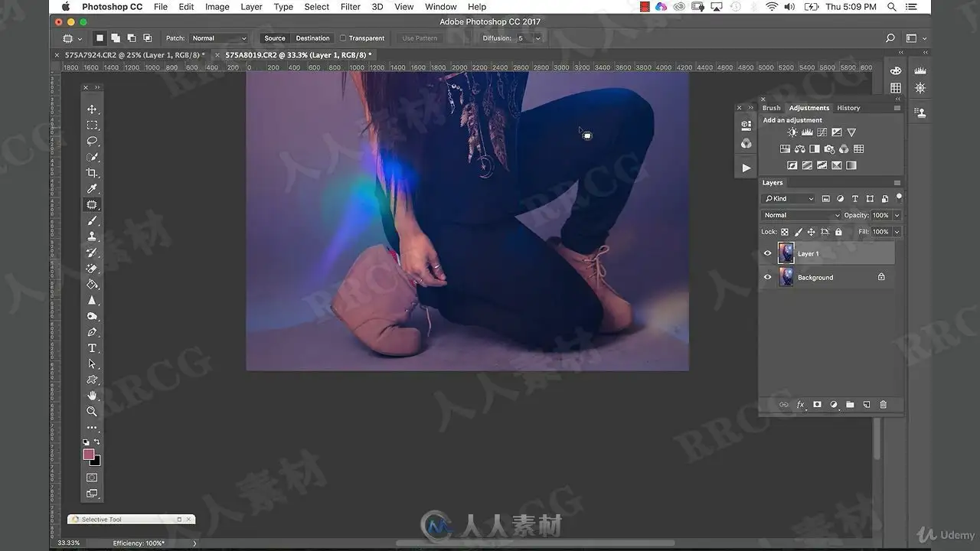Image resolution: width=980 pixels, height=551 pixels.
Task: Select the Rectangular Marquee tool
Action: 92,126
